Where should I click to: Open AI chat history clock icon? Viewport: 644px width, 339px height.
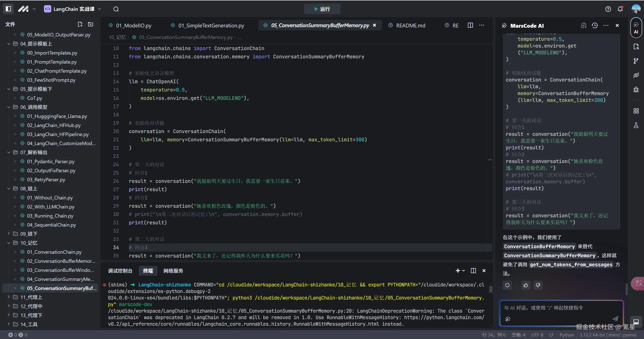pos(595,25)
